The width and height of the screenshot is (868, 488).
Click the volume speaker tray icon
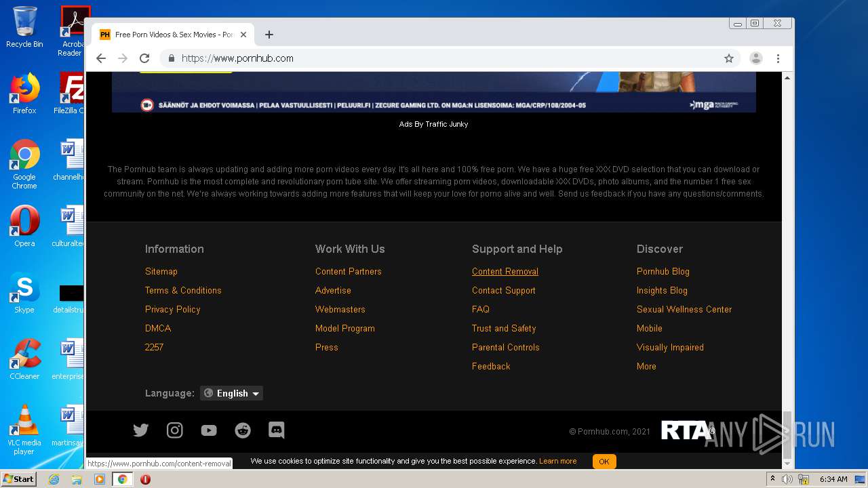point(787,479)
